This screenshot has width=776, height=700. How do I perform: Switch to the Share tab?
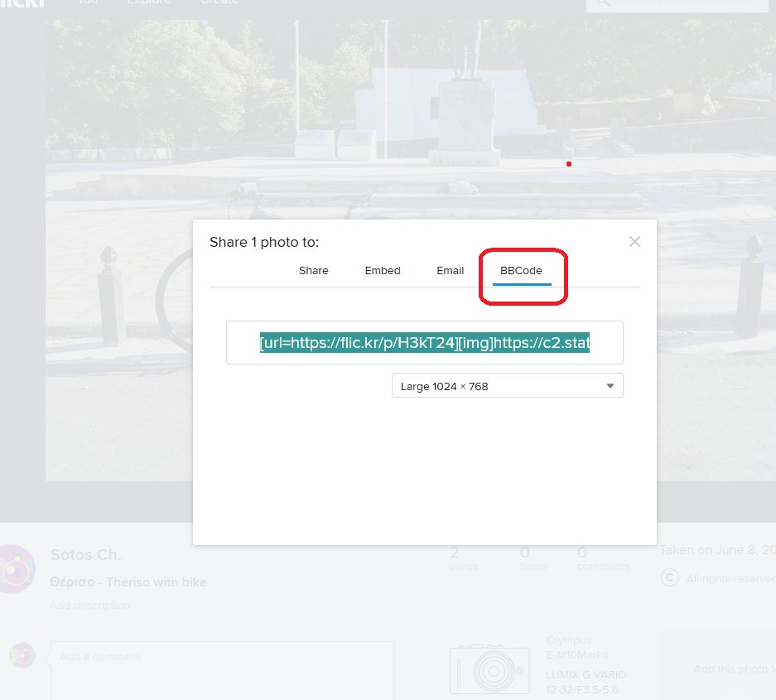tap(314, 271)
